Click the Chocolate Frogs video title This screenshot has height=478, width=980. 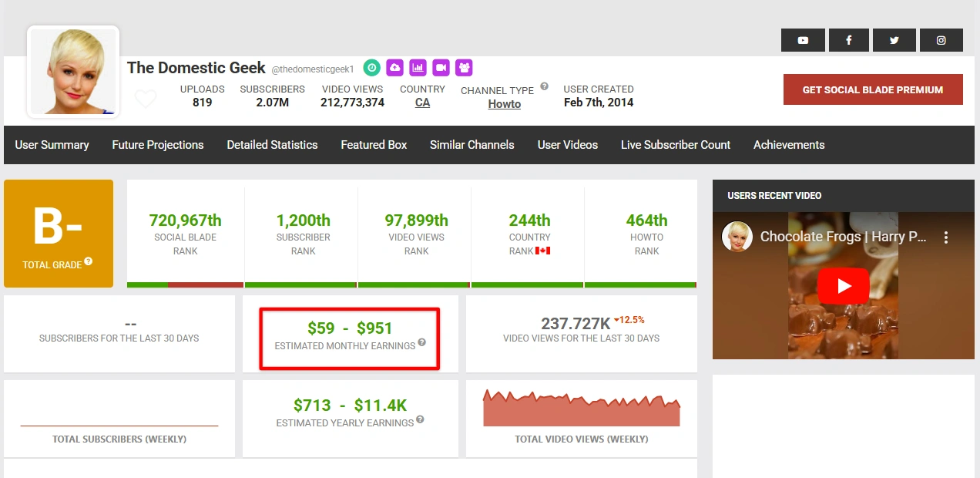point(843,237)
